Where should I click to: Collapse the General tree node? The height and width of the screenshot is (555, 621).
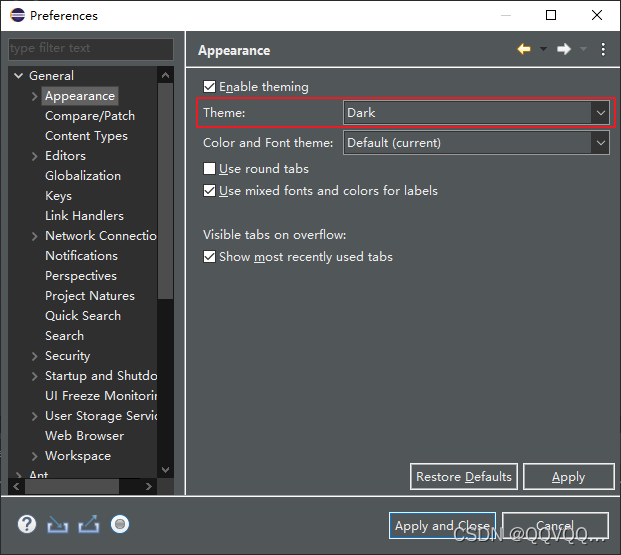pyautogui.click(x=18, y=75)
